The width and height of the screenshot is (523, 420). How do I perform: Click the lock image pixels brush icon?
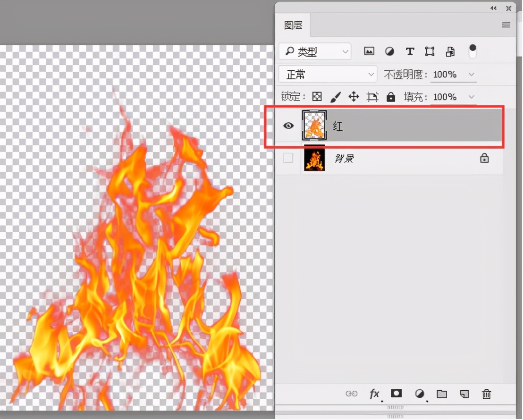tap(335, 97)
